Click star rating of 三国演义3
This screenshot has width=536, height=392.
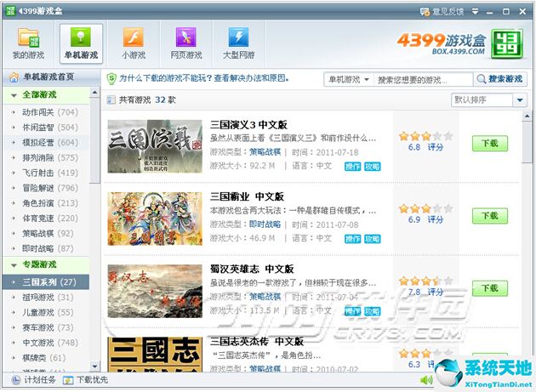[x=425, y=136]
